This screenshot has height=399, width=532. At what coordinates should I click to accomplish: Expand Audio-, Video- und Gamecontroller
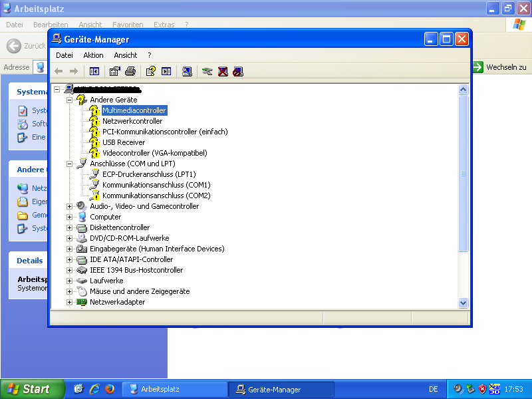[x=70, y=206]
